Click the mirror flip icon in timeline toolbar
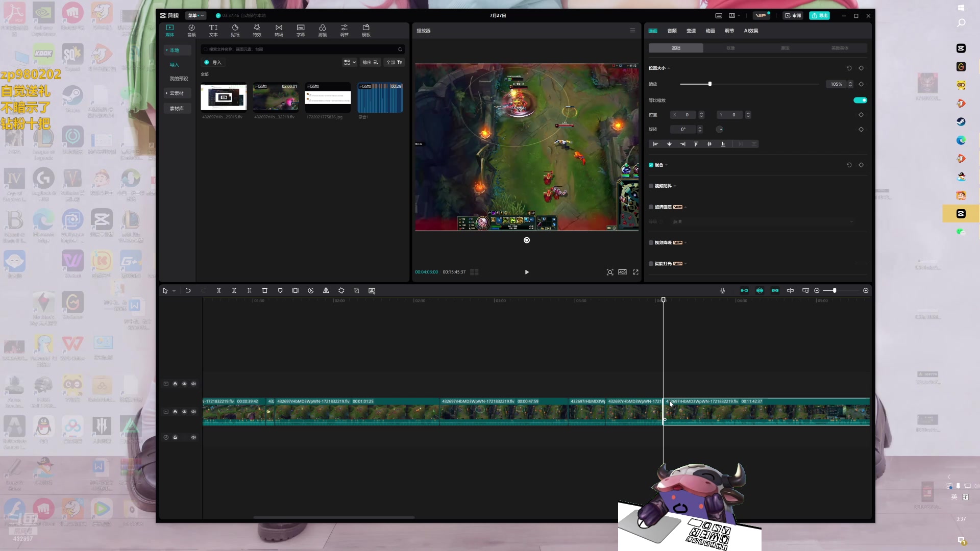This screenshot has height=551, width=980. tap(326, 291)
